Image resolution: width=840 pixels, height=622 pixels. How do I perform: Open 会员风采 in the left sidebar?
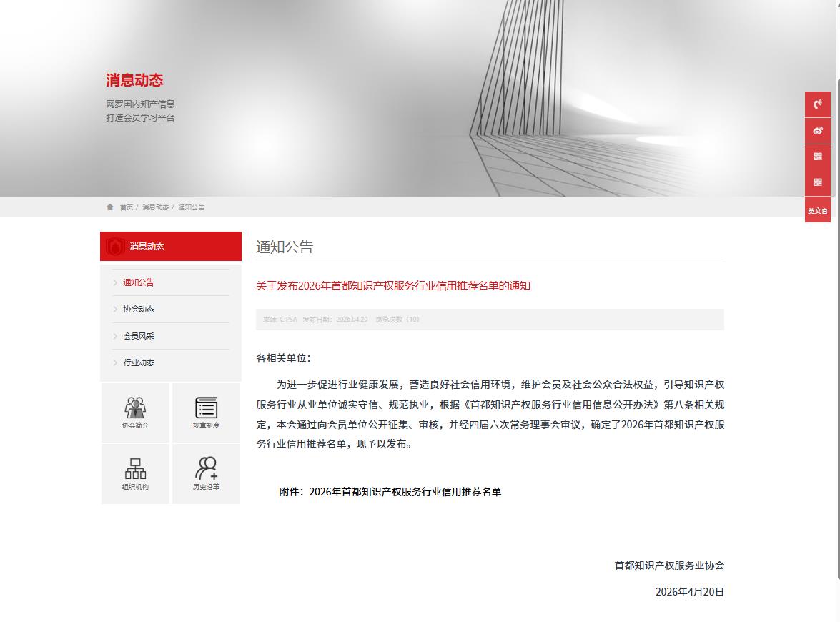click(x=138, y=336)
